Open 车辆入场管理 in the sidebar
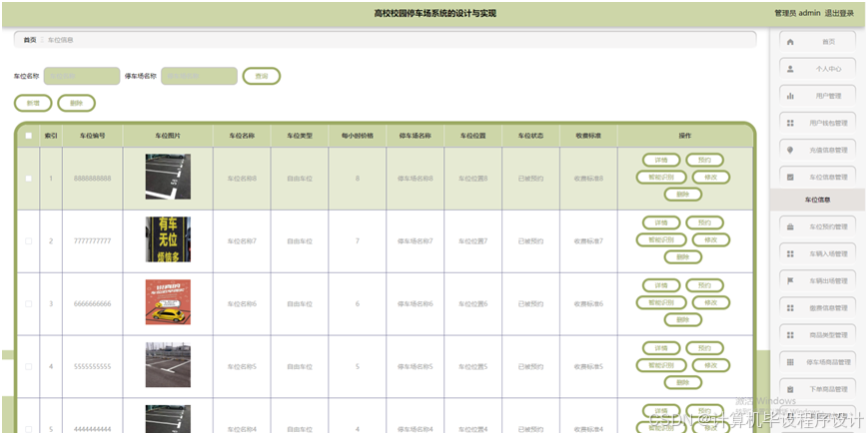This screenshot has height=435, width=868. coord(817,253)
